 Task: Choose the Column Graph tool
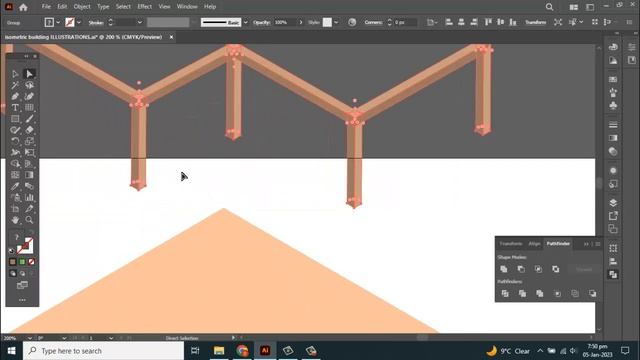(29, 198)
